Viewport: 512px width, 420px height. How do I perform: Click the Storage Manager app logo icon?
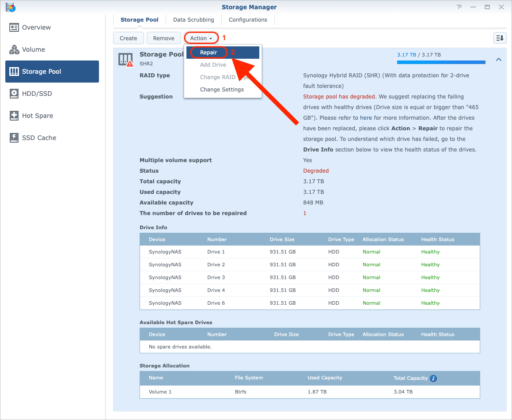click(x=11, y=7)
